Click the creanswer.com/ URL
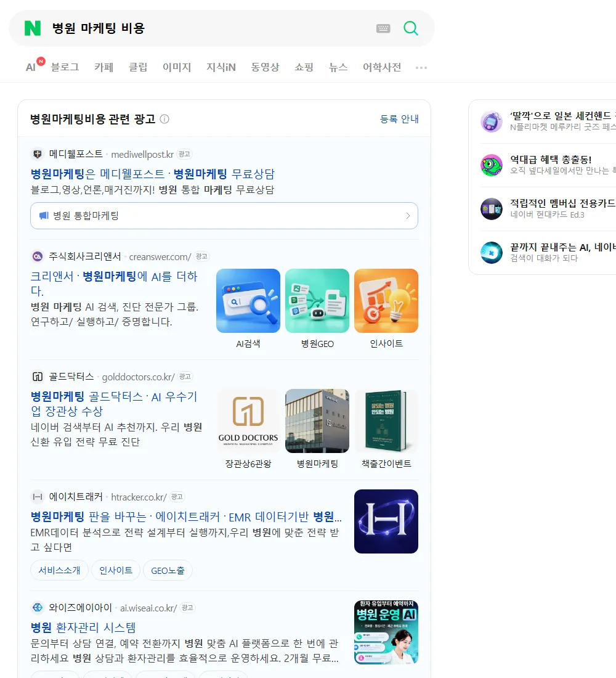 click(x=160, y=257)
